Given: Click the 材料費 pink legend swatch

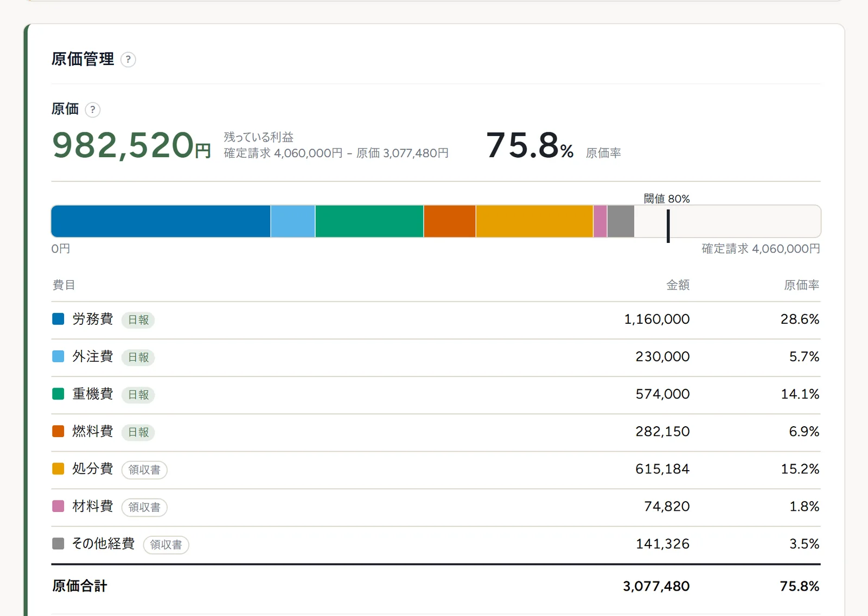Looking at the screenshot, I should click(58, 506).
